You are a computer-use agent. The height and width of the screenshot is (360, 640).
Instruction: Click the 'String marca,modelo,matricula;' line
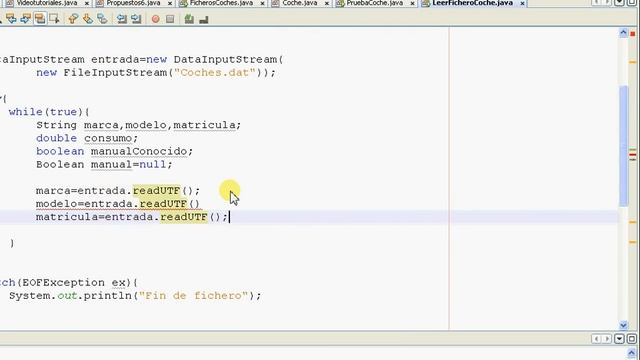[139, 125]
